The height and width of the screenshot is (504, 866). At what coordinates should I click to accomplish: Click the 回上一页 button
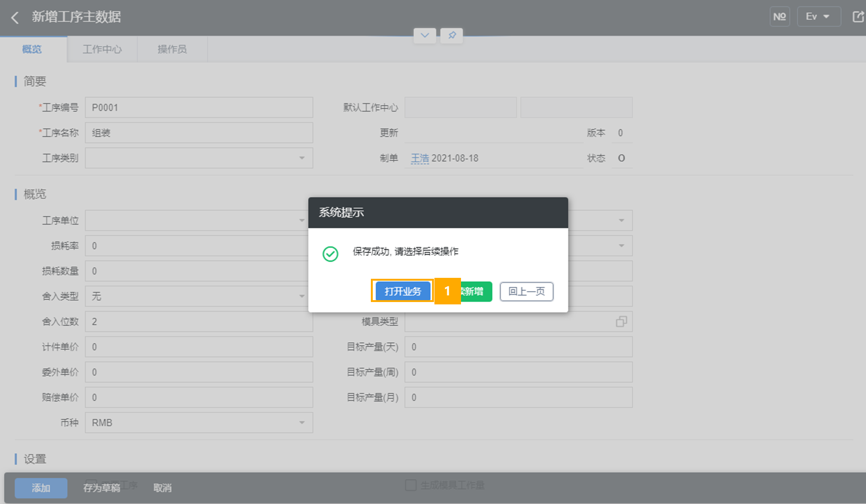coord(526,291)
